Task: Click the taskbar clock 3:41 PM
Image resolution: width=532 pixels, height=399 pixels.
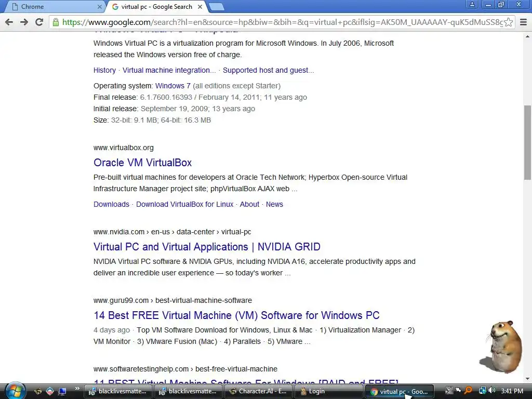Action: [512, 391]
